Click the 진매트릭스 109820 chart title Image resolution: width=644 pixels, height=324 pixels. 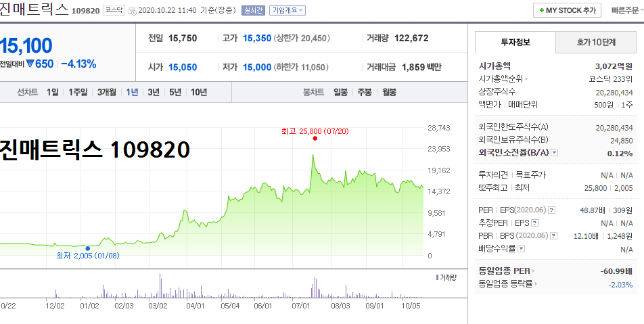click(95, 150)
